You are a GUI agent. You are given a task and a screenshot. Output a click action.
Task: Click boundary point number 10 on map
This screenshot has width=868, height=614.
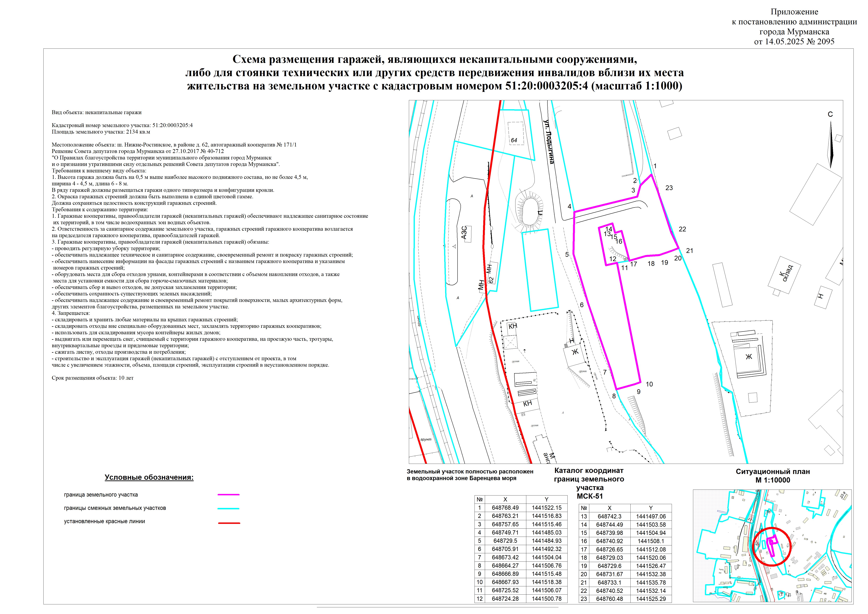tap(649, 384)
